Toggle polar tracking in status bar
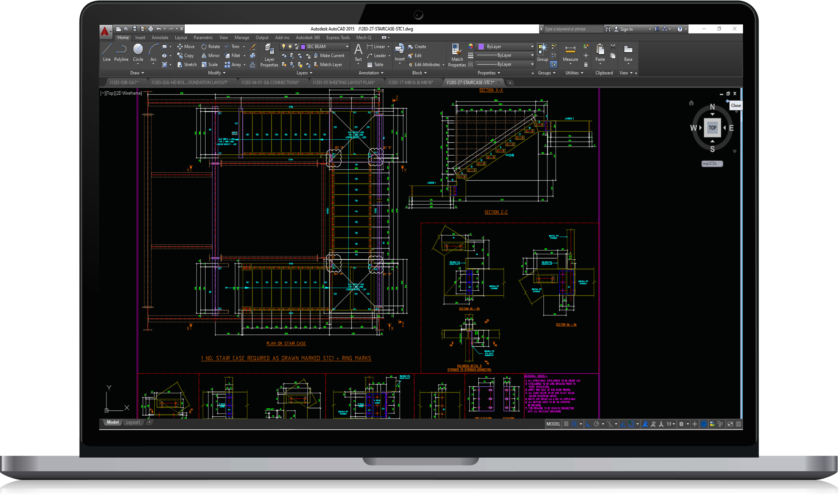838x504 pixels. click(x=596, y=424)
